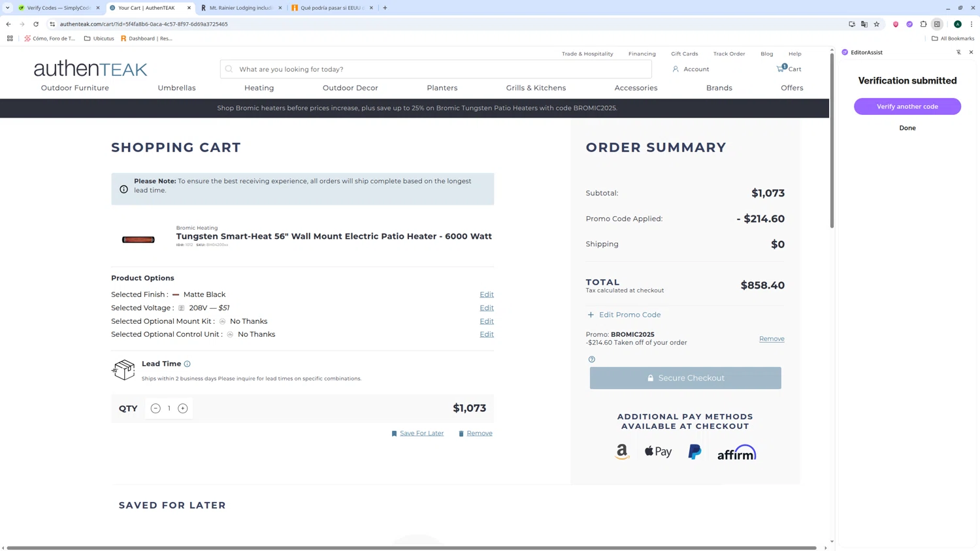The image size is (980, 551).
Task: Expand Edit Promo Code section
Action: pyautogui.click(x=624, y=315)
